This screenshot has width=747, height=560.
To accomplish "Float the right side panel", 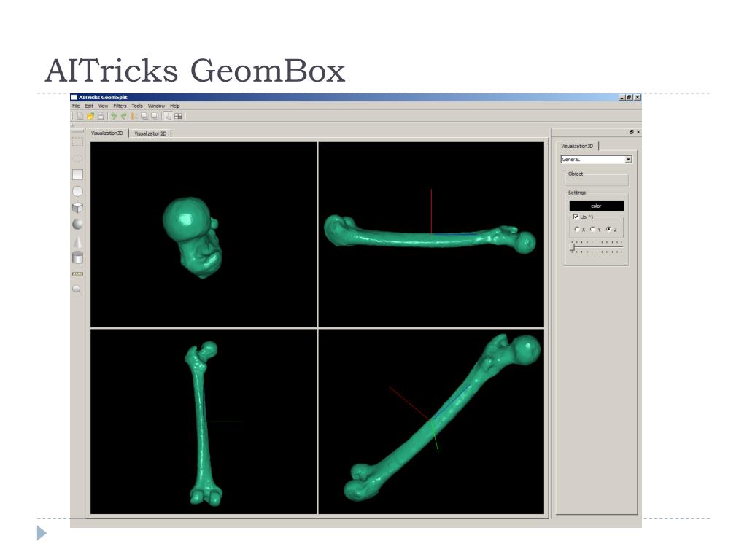I will point(631,133).
